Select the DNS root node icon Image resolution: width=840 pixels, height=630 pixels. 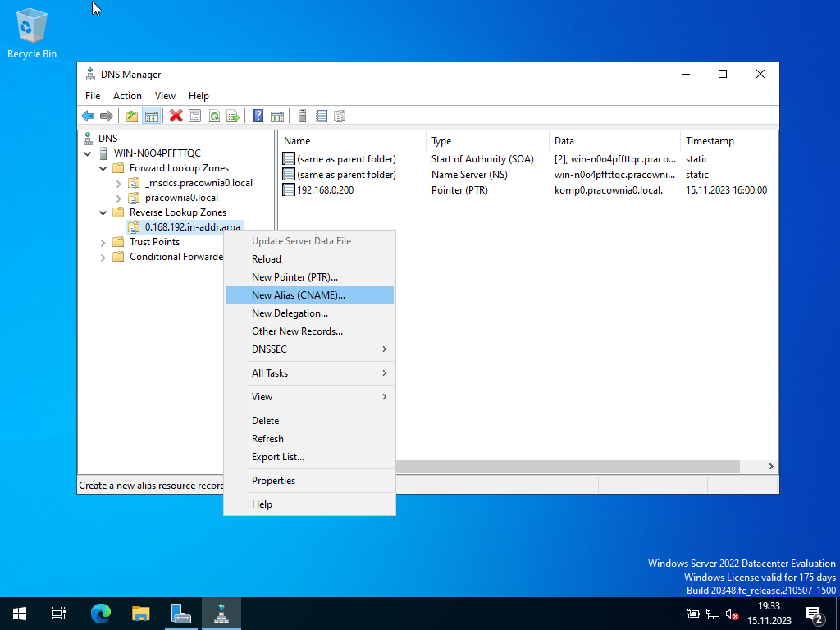point(89,139)
